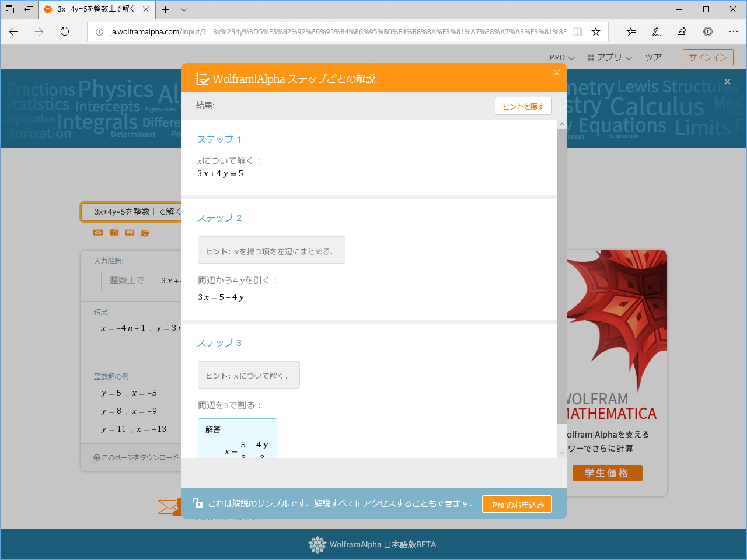Viewport: 747px width, 560px height.
Task: Open the browser extension icon
Action: (707, 32)
